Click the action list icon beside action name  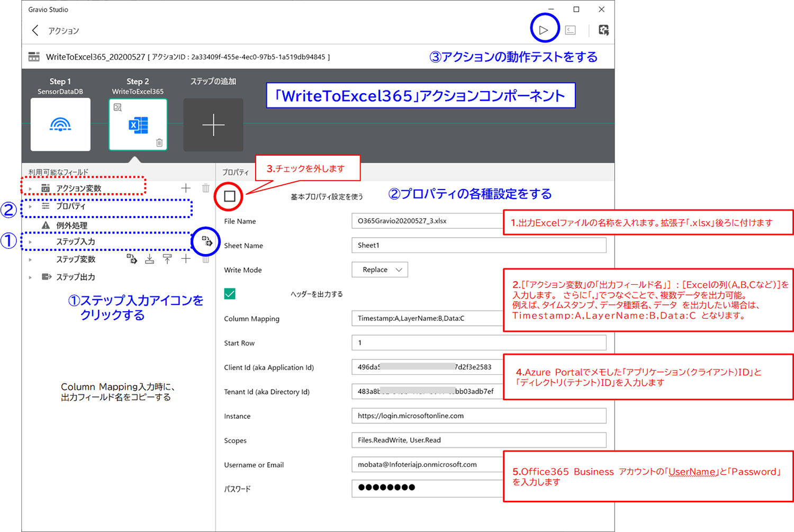[34, 57]
